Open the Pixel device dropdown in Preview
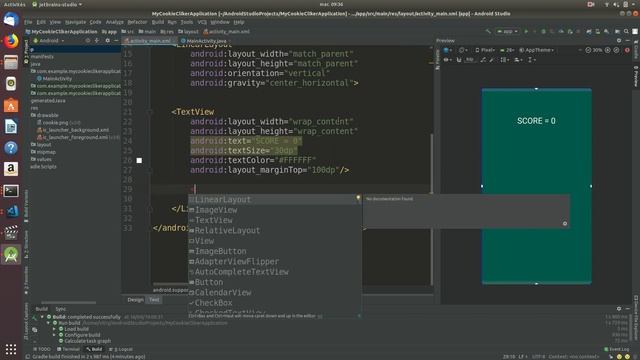640x360 pixels. 485,50
